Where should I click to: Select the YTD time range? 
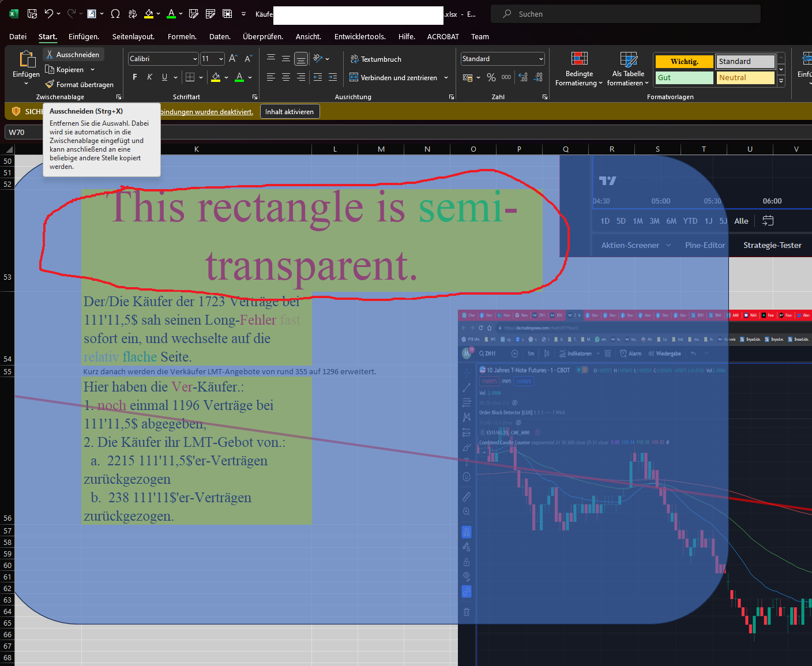pyautogui.click(x=690, y=221)
